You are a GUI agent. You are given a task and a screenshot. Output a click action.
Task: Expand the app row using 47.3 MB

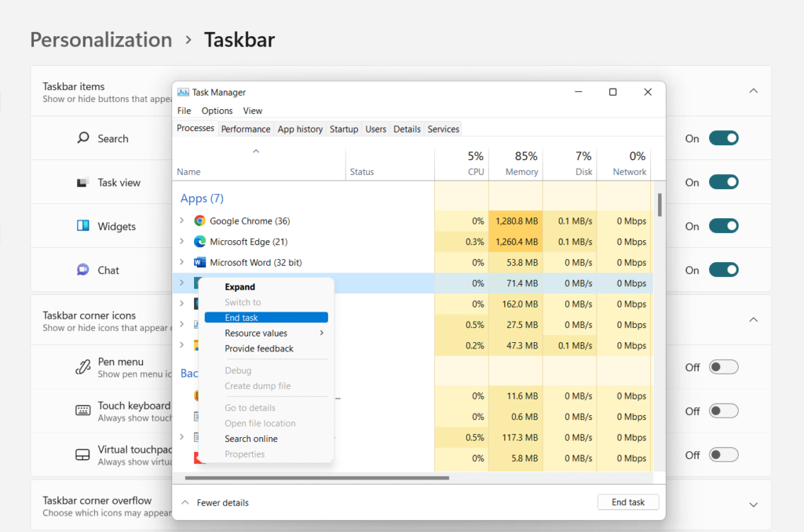click(x=181, y=345)
